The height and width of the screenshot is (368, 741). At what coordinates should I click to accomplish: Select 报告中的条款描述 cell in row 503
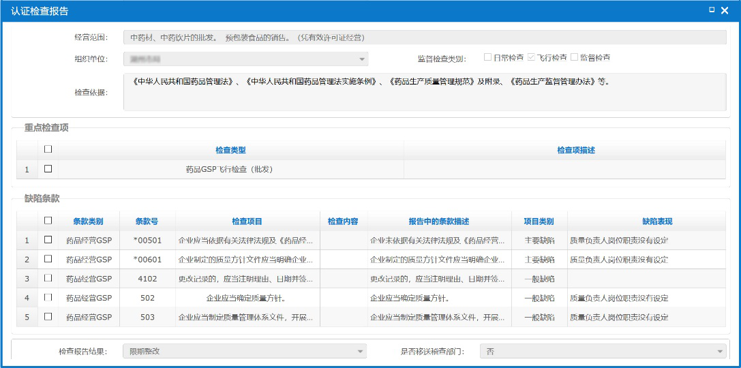coord(439,317)
